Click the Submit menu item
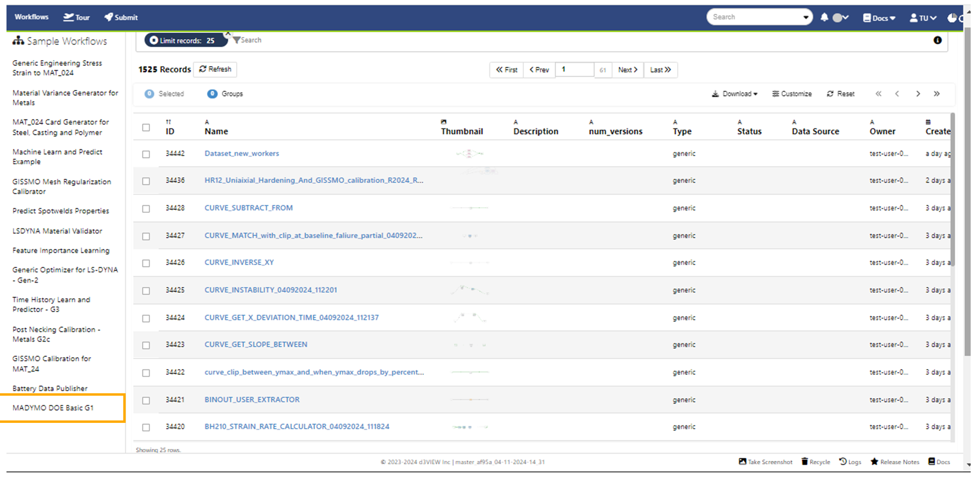 tap(121, 17)
